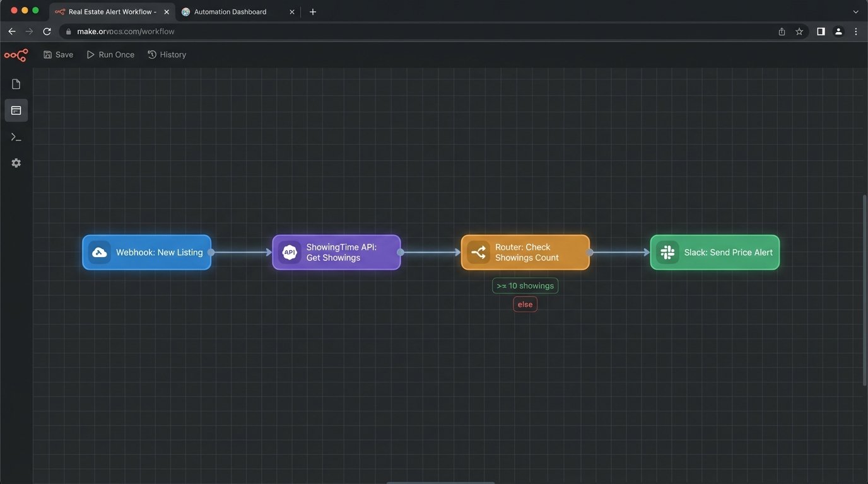
Task: Click the router branch icon on orange node
Action: tap(479, 252)
